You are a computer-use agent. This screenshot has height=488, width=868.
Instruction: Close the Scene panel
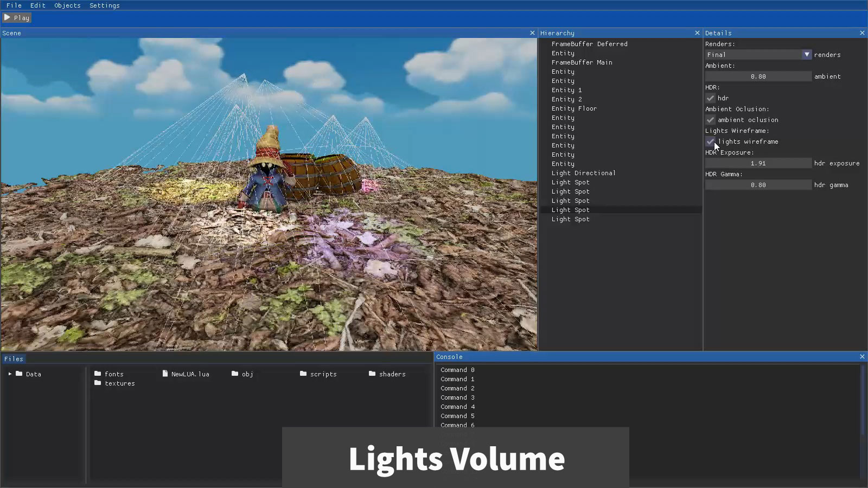pyautogui.click(x=532, y=33)
